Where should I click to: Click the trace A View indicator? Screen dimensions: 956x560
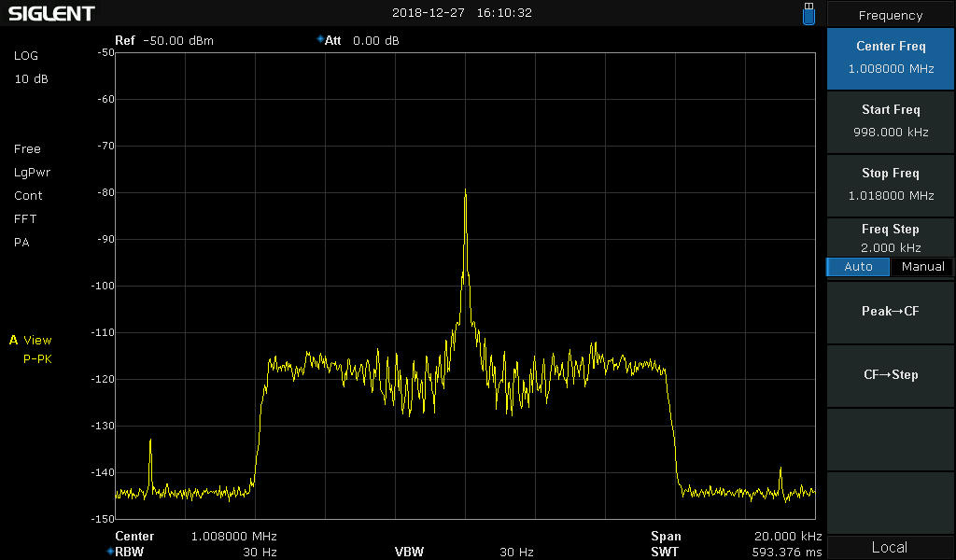[x=31, y=341]
